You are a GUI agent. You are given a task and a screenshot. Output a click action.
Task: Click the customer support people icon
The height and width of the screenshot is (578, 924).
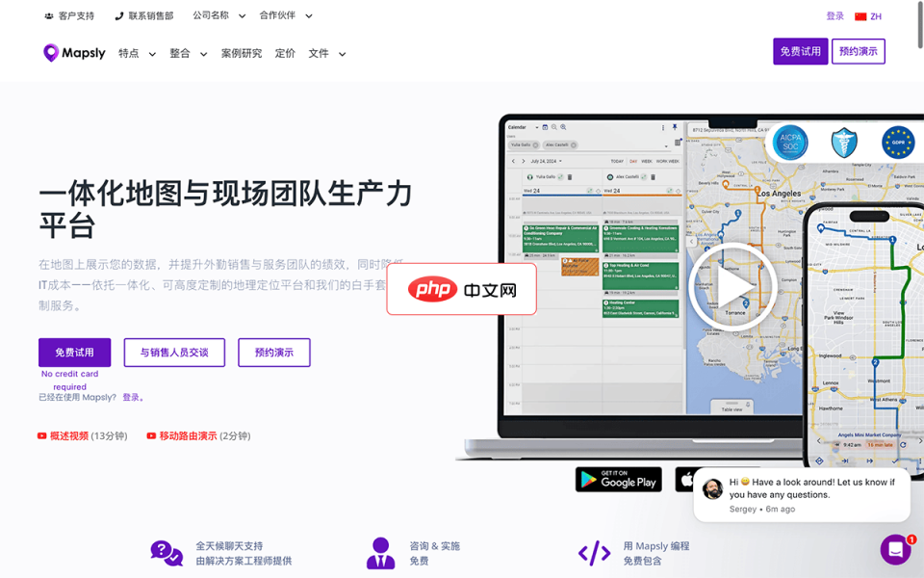49,16
